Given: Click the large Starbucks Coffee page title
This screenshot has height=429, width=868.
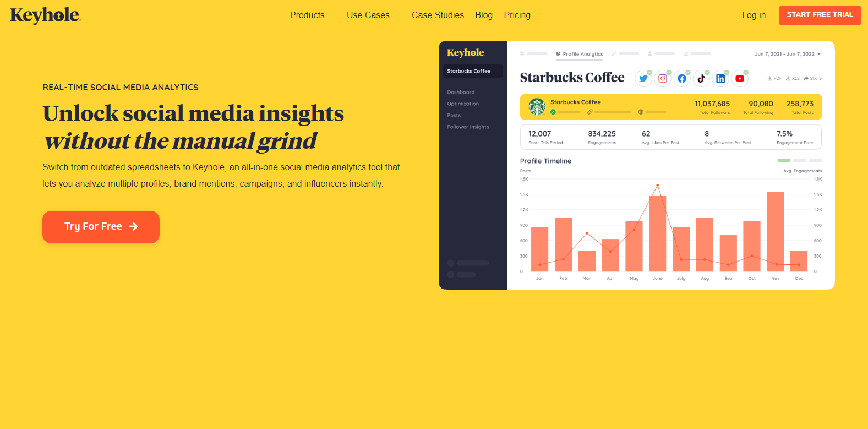Looking at the screenshot, I should click(572, 78).
